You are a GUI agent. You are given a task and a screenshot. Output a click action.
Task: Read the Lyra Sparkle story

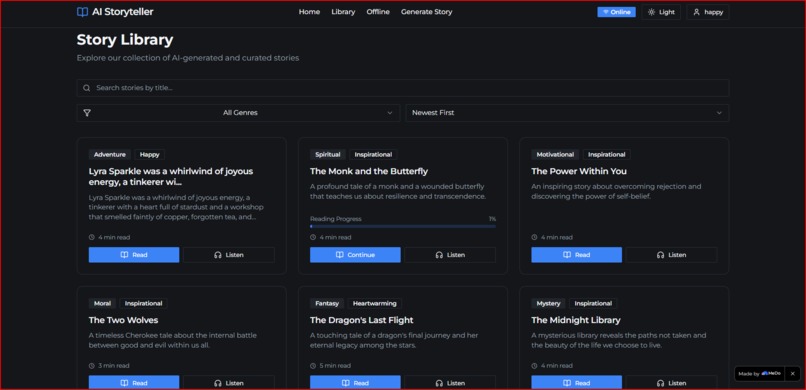(134, 255)
